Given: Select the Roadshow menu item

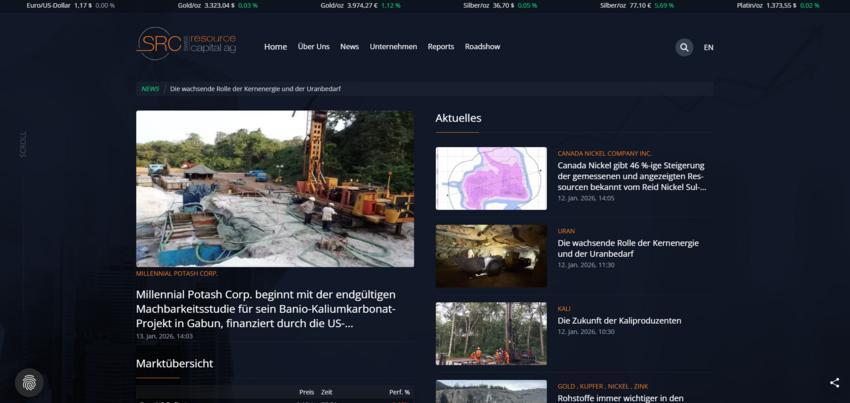Looking at the screenshot, I should (482, 47).
